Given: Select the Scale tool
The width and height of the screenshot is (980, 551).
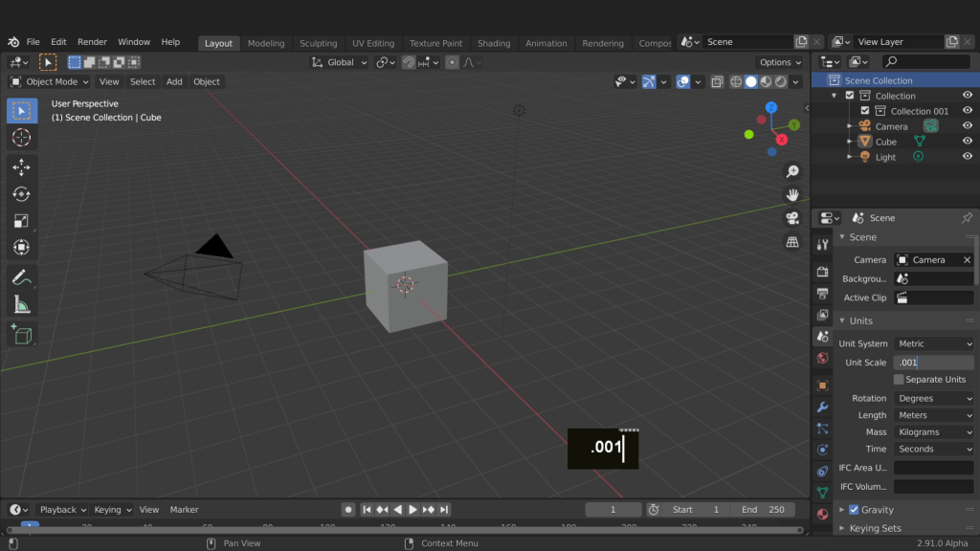Looking at the screenshot, I should (x=21, y=220).
